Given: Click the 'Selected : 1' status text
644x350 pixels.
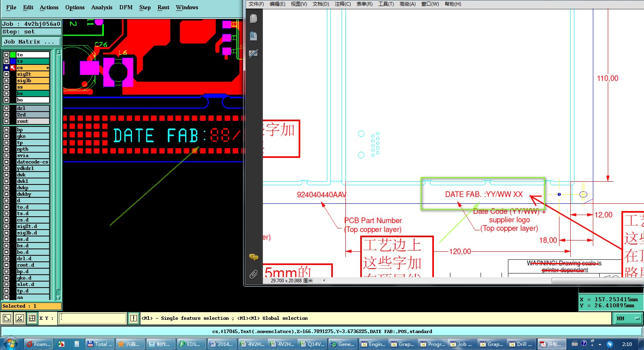Looking at the screenshot, I should [19, 306].
